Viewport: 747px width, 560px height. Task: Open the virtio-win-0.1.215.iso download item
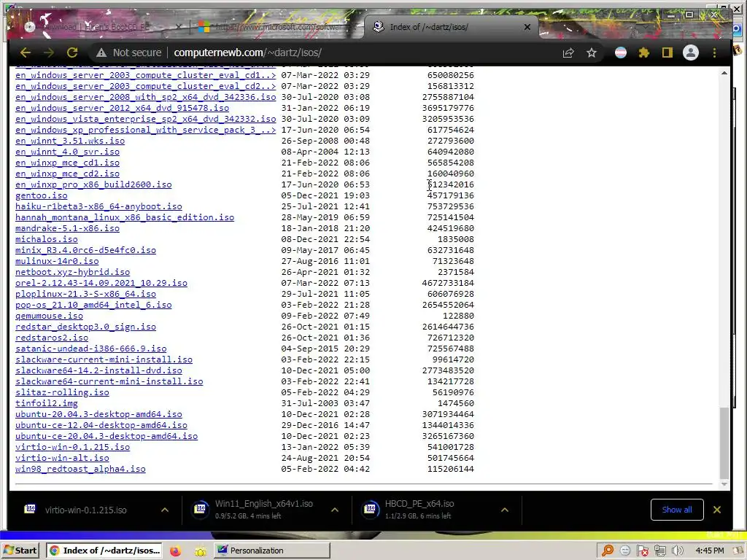(x=86, y=510)
